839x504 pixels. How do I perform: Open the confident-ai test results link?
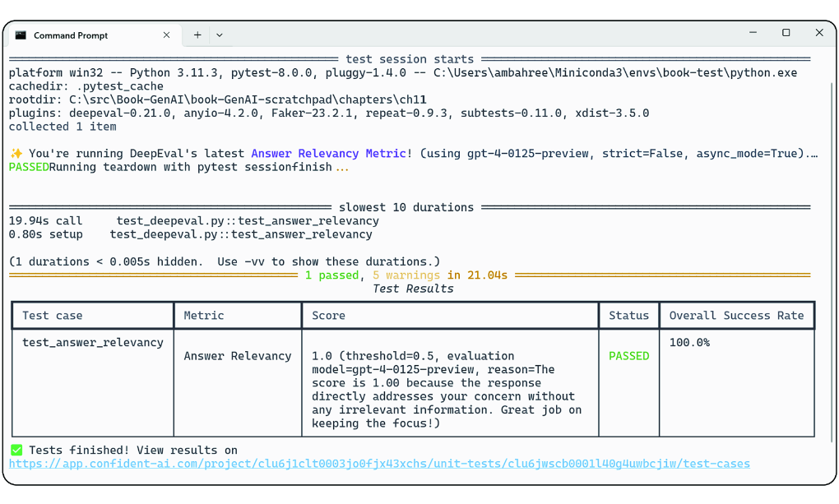tap(379, 464)
